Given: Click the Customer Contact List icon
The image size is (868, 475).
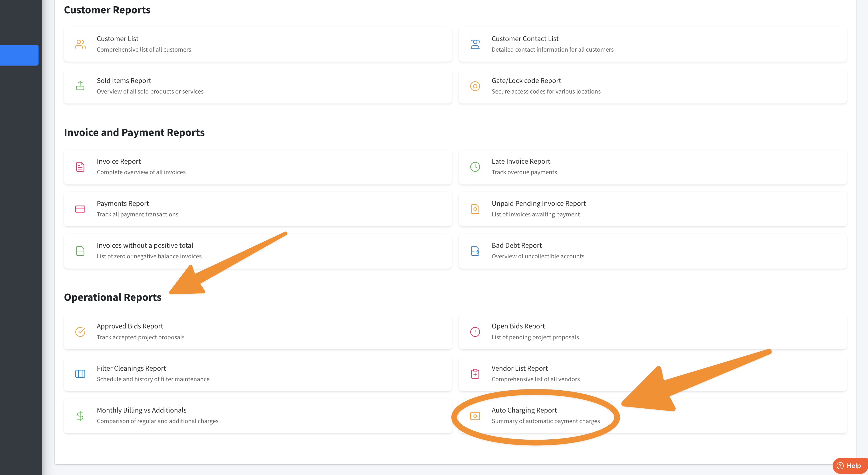Looking at the screenshot, I should click(x=475, y=44).
